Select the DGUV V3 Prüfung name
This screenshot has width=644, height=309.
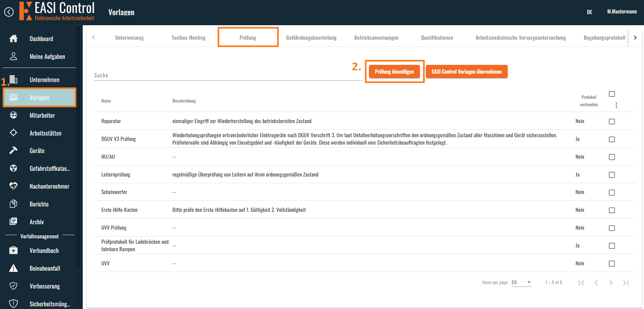tap(119, 139)
